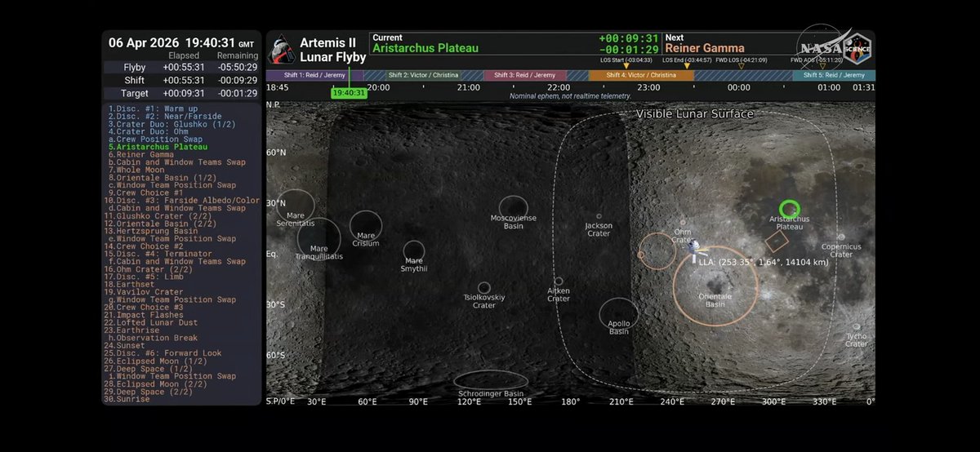This screenshot has width=980, height=452.
Task: Click the LOS End triangle marker
Action: [685, 66]
